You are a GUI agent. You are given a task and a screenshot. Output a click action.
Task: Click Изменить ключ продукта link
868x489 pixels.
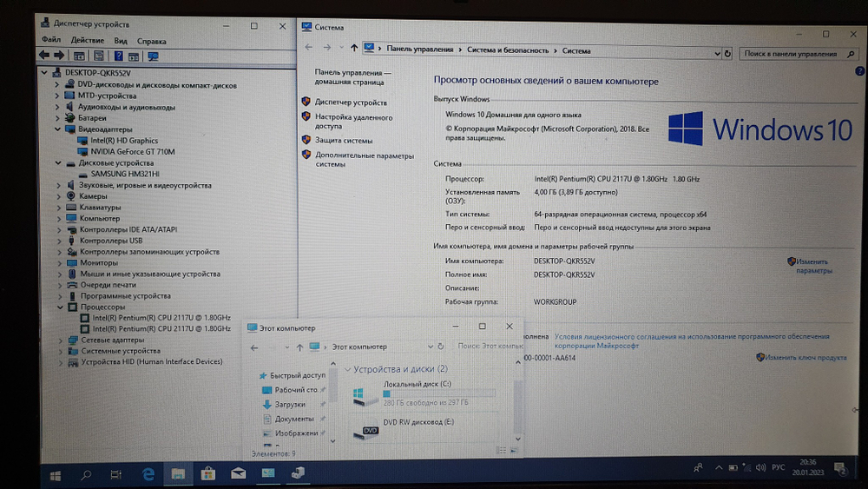[806, 358]
